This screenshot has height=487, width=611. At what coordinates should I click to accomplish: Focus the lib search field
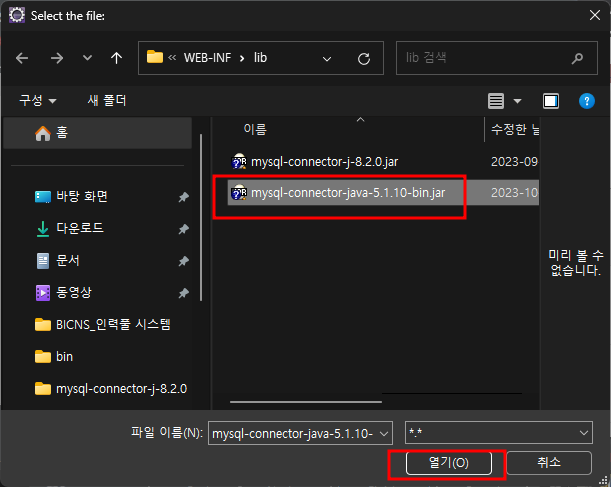496,58
